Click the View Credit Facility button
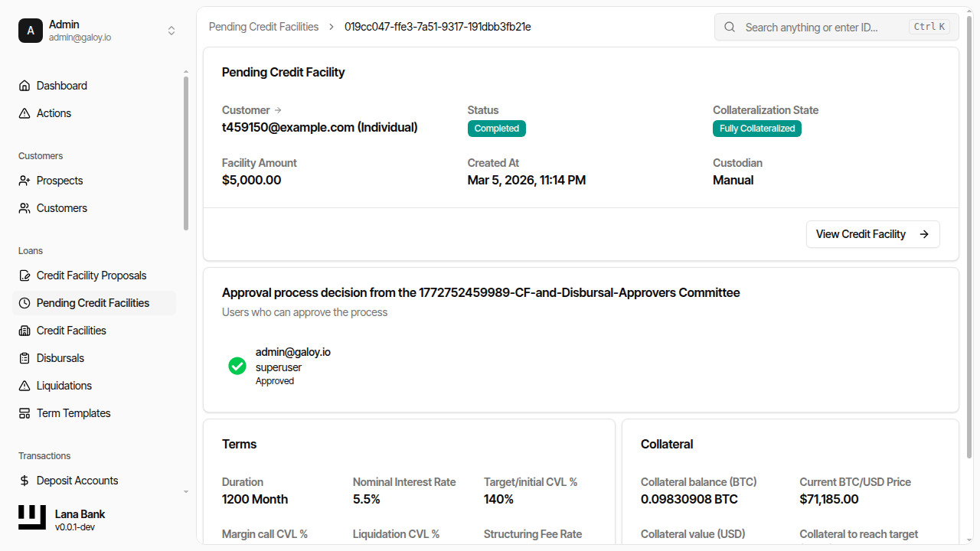This screenshot has width=980, height=551. pyautogui.click(x=872, y=234)
